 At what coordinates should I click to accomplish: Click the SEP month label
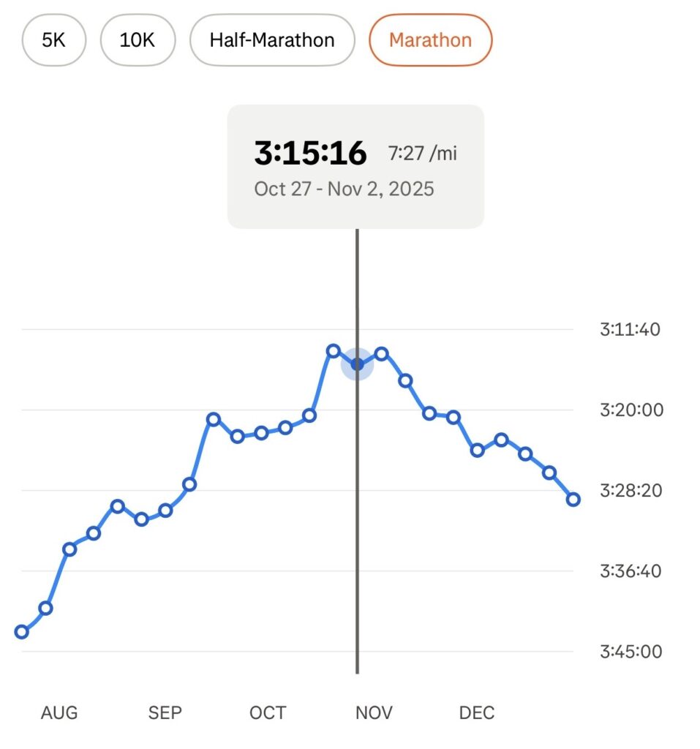[165, 712]
